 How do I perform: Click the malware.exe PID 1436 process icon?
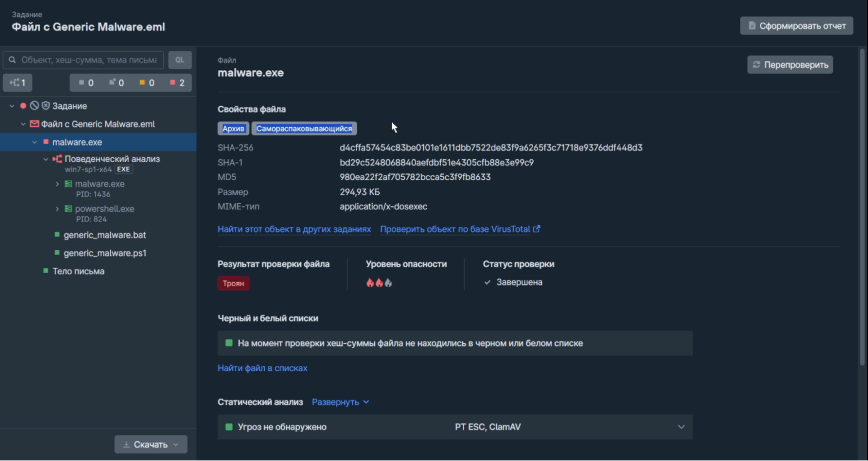point(68,184)
